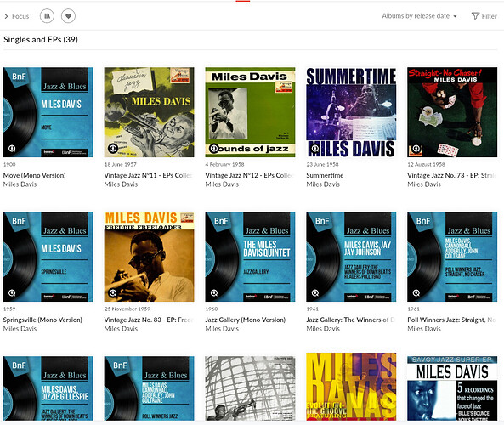Open the Miles Davis, Jay Jay Johnson cover
Viewport: 504px width, 425px height.
[351, 257]
